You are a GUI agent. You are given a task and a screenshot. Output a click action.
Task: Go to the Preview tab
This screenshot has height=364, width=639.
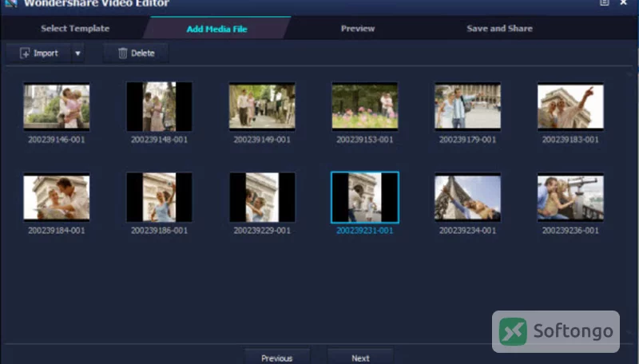[x=358, y=29]
